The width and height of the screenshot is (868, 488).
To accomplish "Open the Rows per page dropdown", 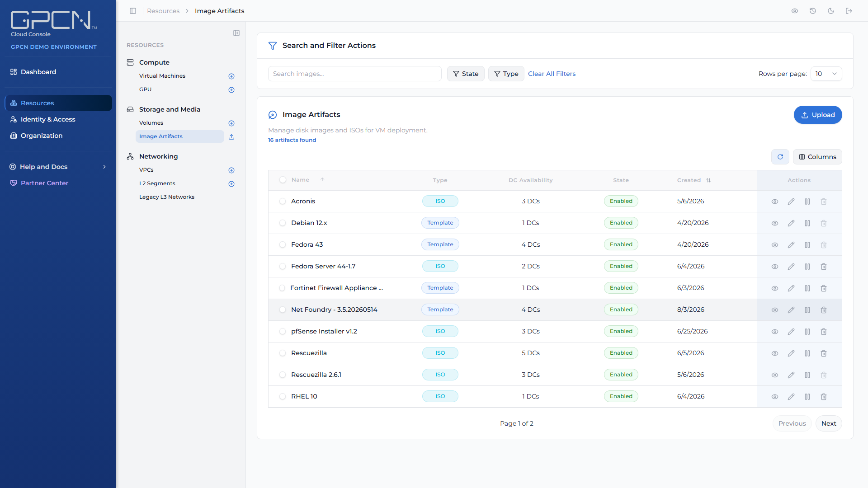I will point(826,74).
